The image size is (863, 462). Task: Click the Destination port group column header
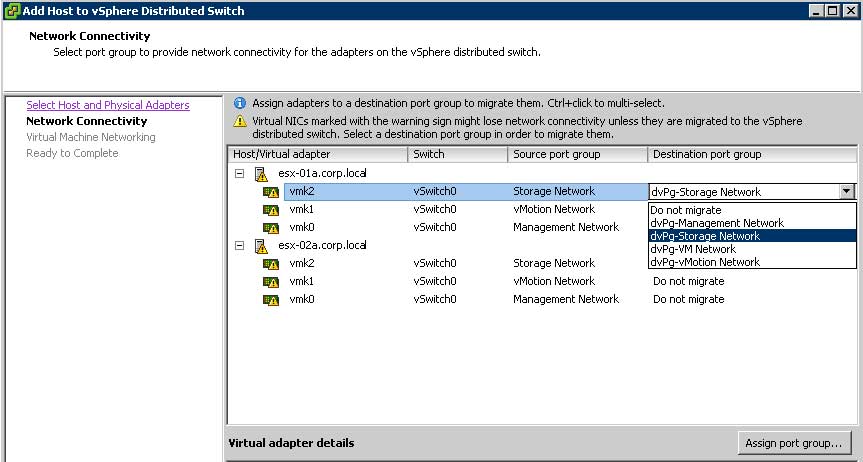(x=752, y=155)
